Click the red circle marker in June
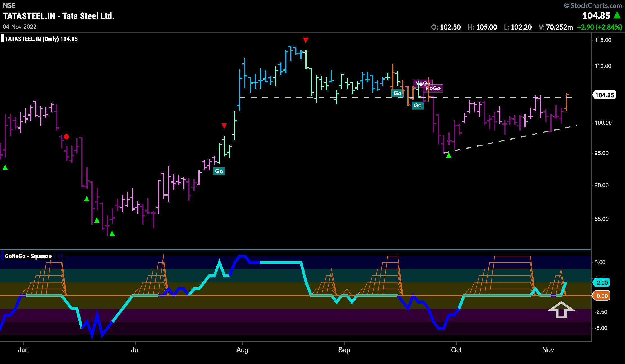This screenshot has height=364, width=625. click(x=66, y=137)
